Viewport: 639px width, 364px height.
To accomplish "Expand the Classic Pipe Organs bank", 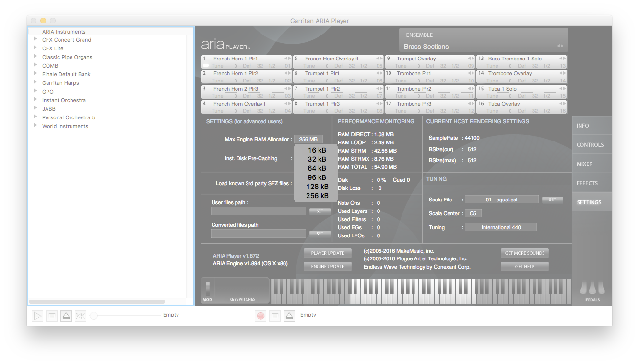I will click(35, 57).
